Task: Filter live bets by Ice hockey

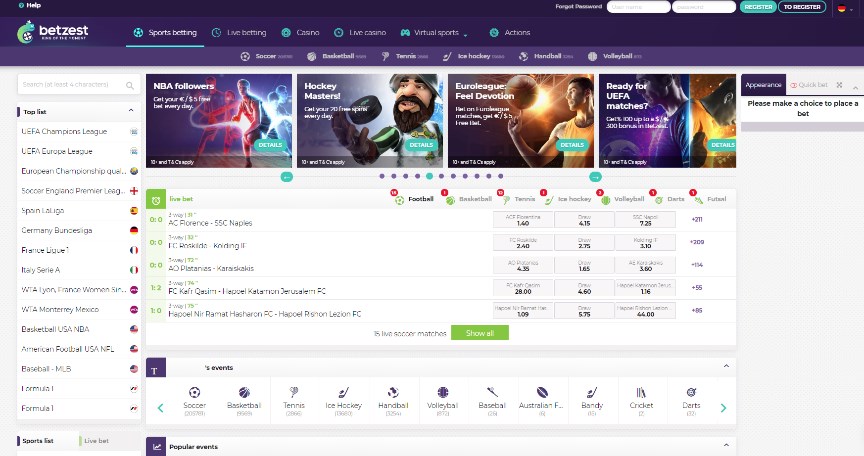Action: coord(568,199)
